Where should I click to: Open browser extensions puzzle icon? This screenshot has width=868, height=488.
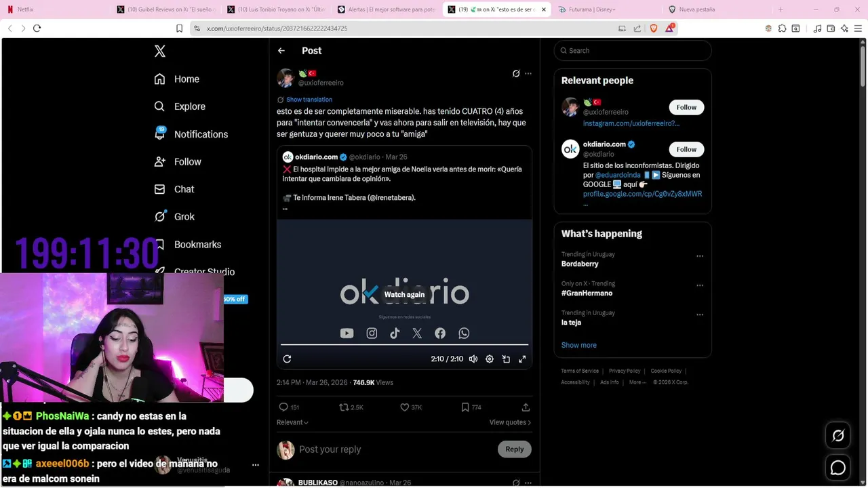(x=782, y=28)
